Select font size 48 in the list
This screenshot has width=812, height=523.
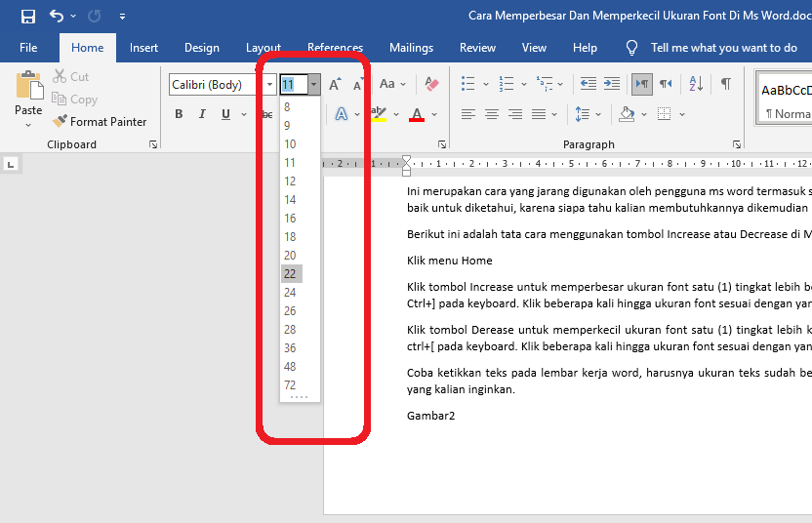click(290, 367)
